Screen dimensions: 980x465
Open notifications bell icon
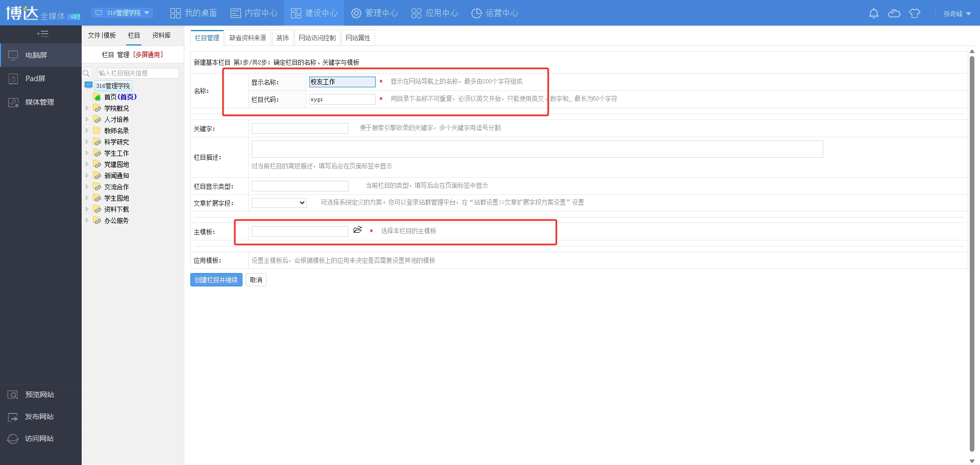tap(874, 13)
